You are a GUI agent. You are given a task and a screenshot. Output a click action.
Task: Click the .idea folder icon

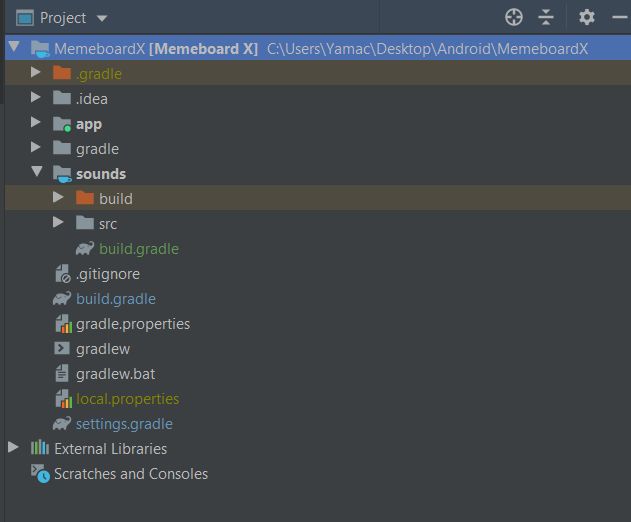62,98
